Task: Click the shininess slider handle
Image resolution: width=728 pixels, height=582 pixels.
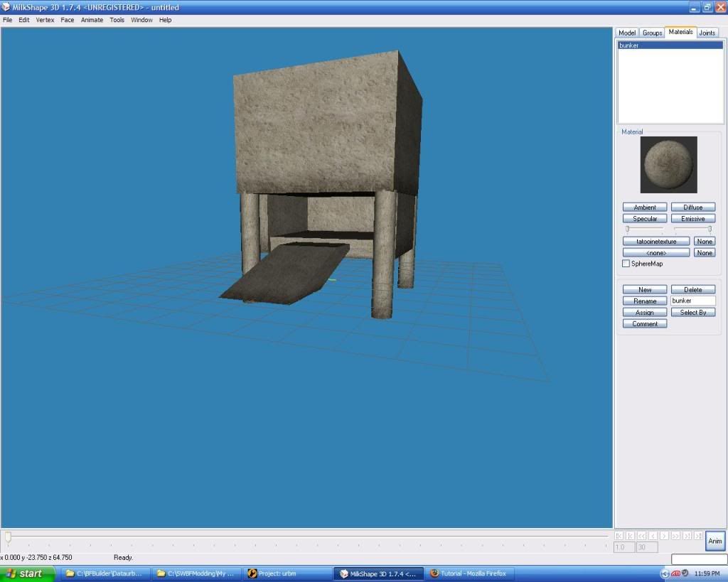Action: tap(627, 229)
